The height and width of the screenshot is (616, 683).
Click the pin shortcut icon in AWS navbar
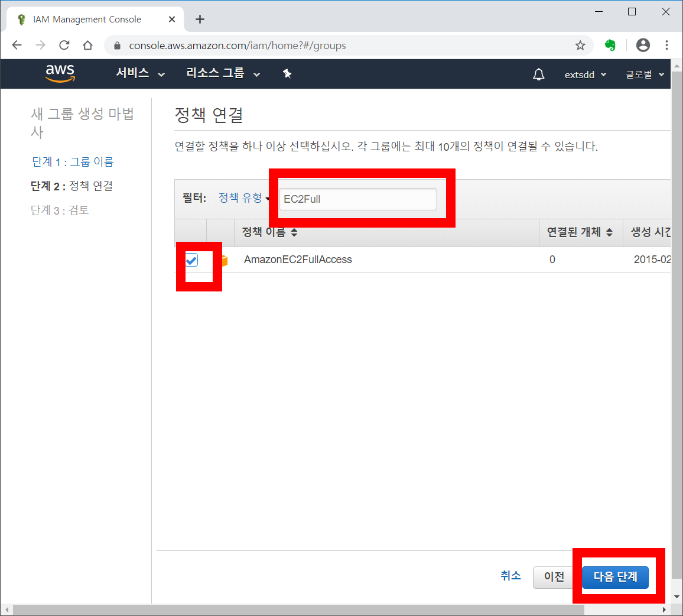pos(287,74)
